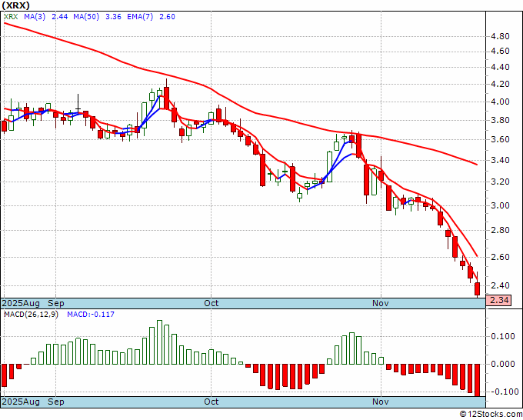The image size is (523, 420).
Task: Click the 3.20 price axis label
Action: pos(501,182)
